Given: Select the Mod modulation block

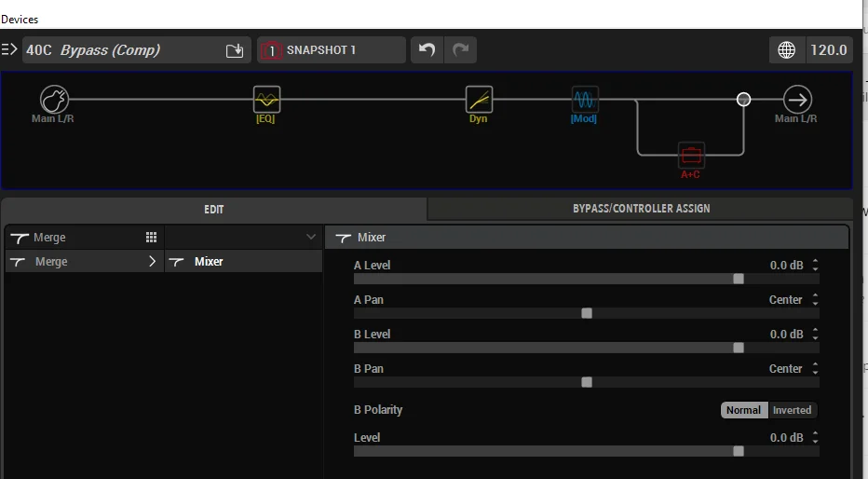Looking at the screenshot, I should tap(584, 100).
